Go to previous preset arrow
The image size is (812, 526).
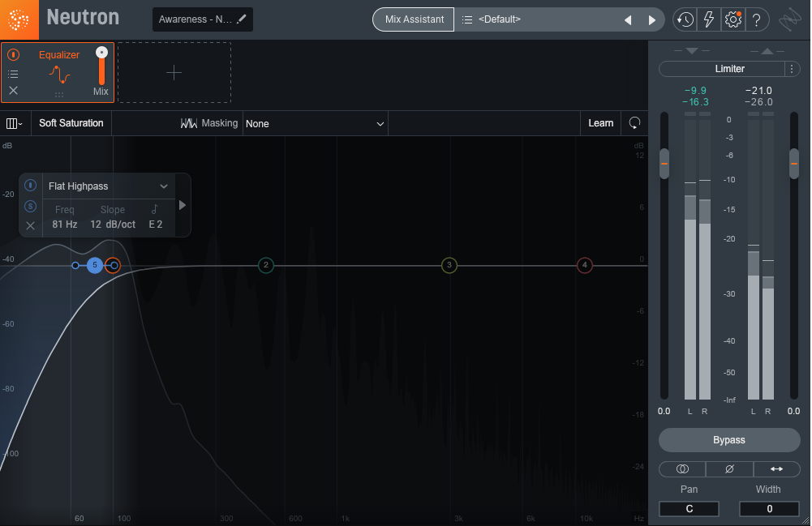coord(628,20)
